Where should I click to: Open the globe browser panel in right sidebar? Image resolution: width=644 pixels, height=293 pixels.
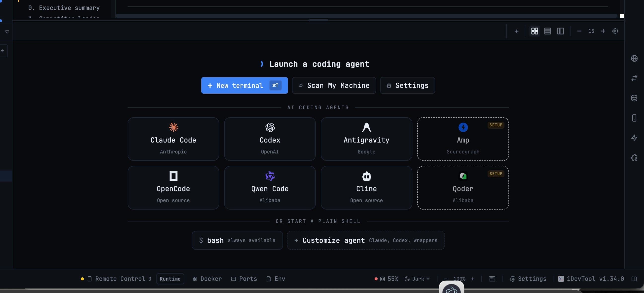[x=634, y=59]
